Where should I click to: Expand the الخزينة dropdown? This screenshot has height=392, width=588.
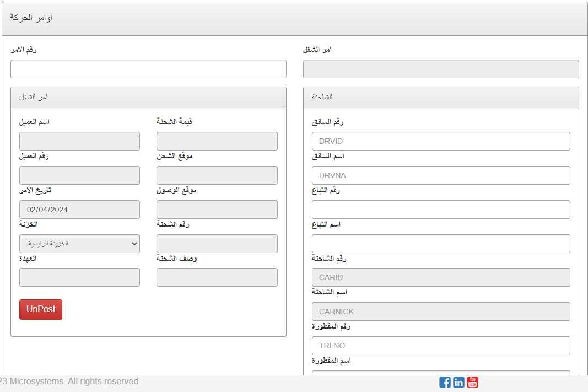(x=79, y=244)
